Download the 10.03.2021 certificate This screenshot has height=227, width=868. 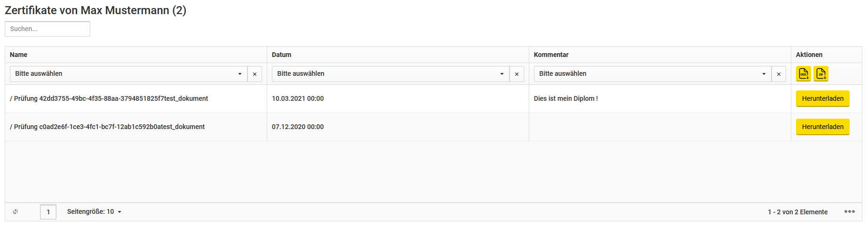(x=822, y=98)
